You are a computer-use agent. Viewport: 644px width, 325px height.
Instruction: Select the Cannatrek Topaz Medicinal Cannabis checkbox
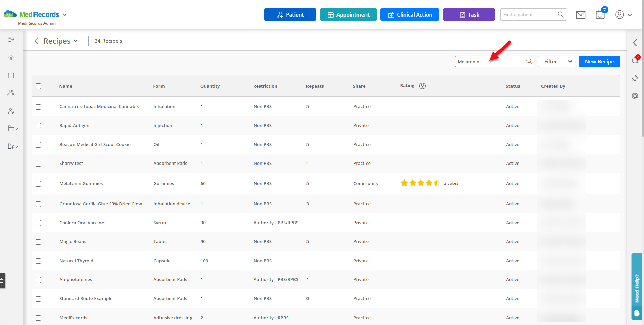38,107
